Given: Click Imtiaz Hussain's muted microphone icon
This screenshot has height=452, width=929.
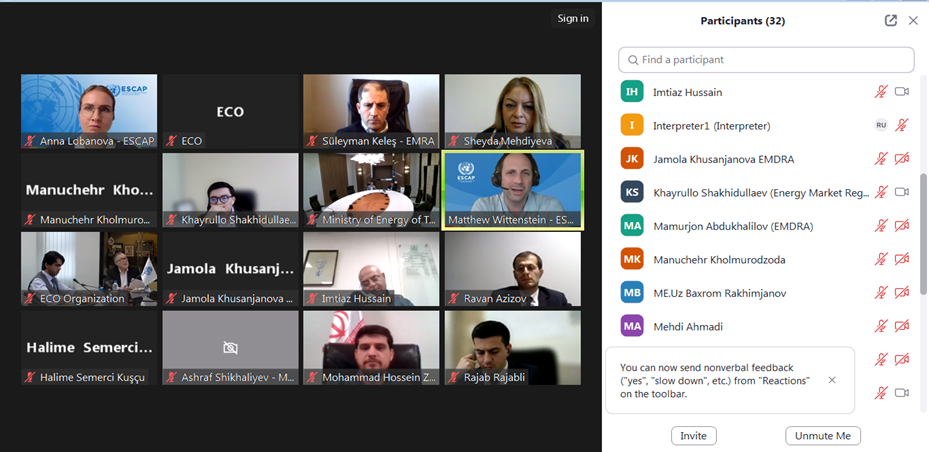Looking at the screenshot, I should click(x=882, y=92).
